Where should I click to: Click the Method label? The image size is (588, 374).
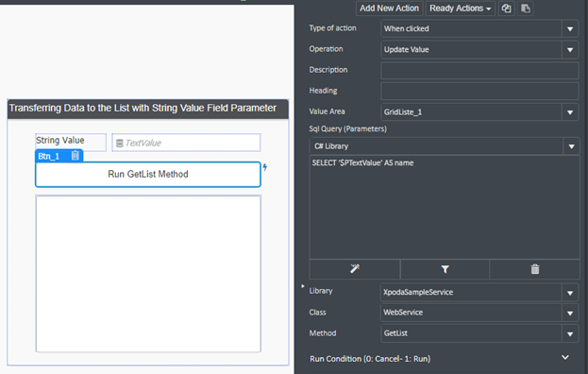(323, 333)
